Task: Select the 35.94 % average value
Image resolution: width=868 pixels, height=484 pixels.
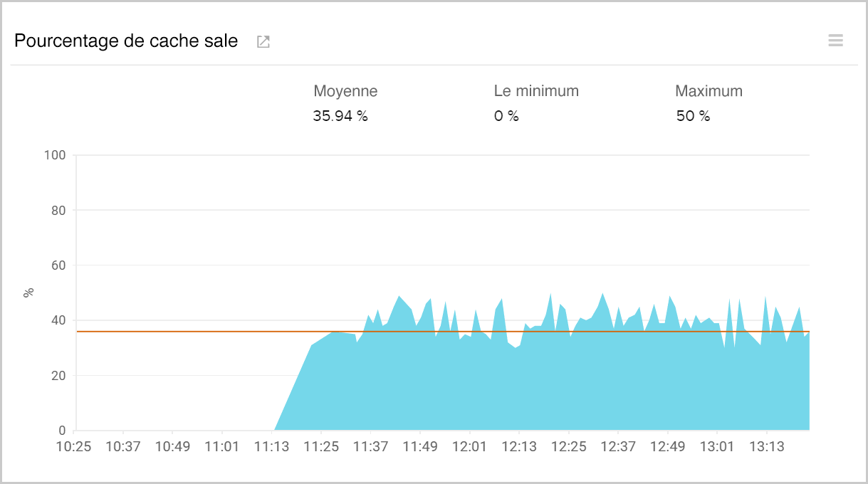Action: (x=339, y=115)
